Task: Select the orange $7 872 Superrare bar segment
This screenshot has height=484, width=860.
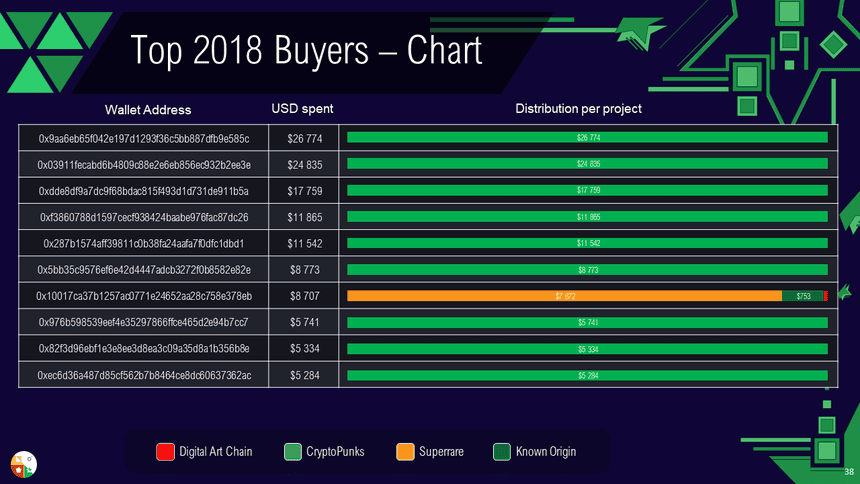Action: click(564, 296)
